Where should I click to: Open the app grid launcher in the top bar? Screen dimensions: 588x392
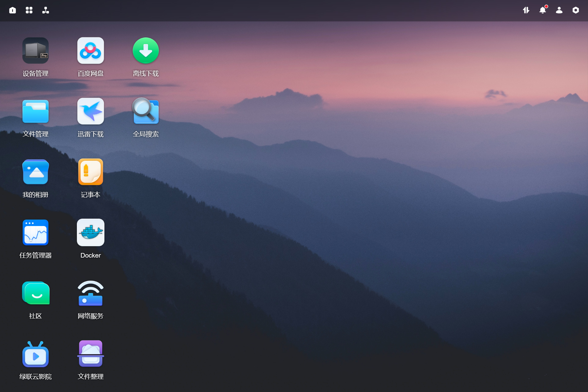pos(29,10)
